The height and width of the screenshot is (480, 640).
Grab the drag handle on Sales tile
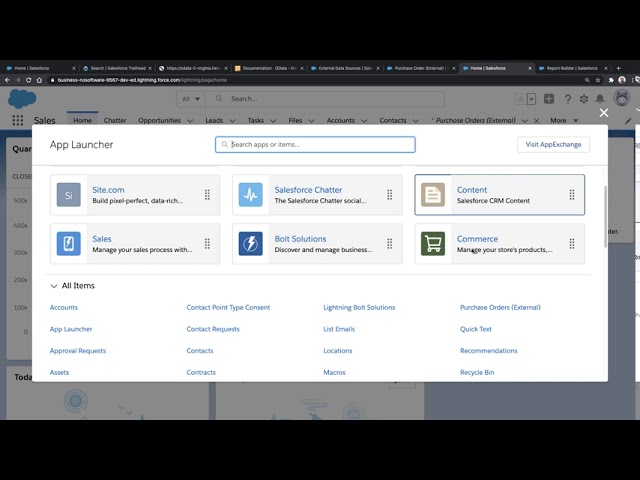point(207,244)
